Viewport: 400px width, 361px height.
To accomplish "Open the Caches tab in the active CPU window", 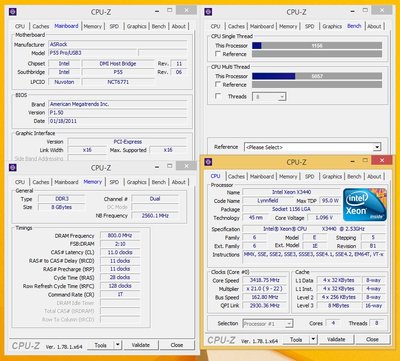I will coord(236,176).
